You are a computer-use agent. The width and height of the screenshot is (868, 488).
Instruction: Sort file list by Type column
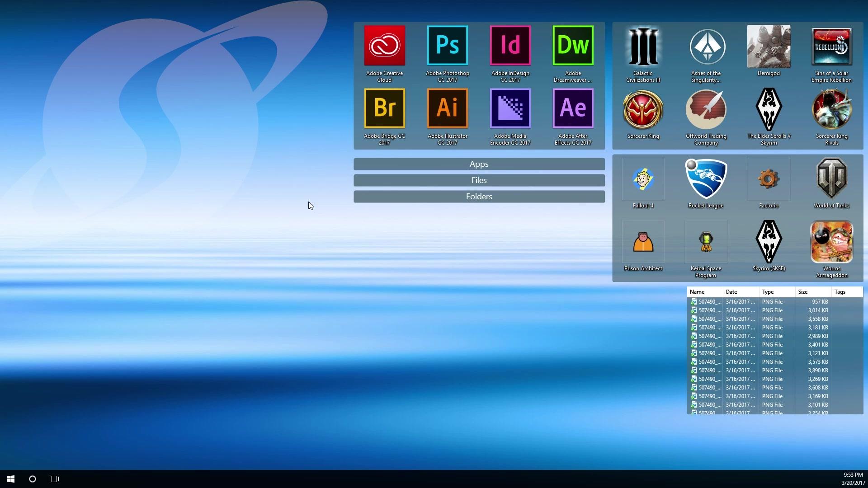[x=777, y=292]
